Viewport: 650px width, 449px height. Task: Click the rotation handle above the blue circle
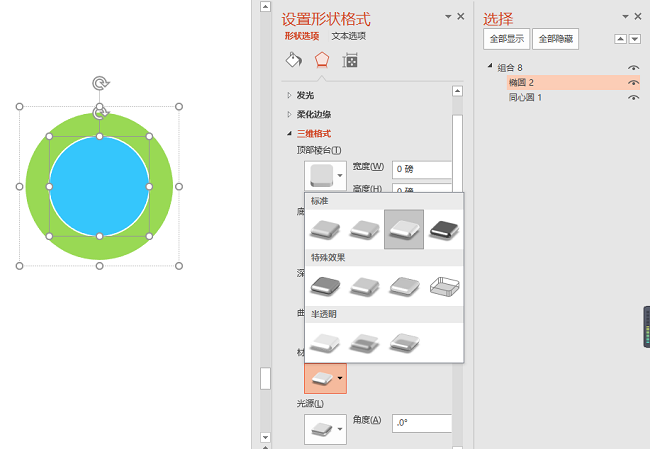coord(99,112)
